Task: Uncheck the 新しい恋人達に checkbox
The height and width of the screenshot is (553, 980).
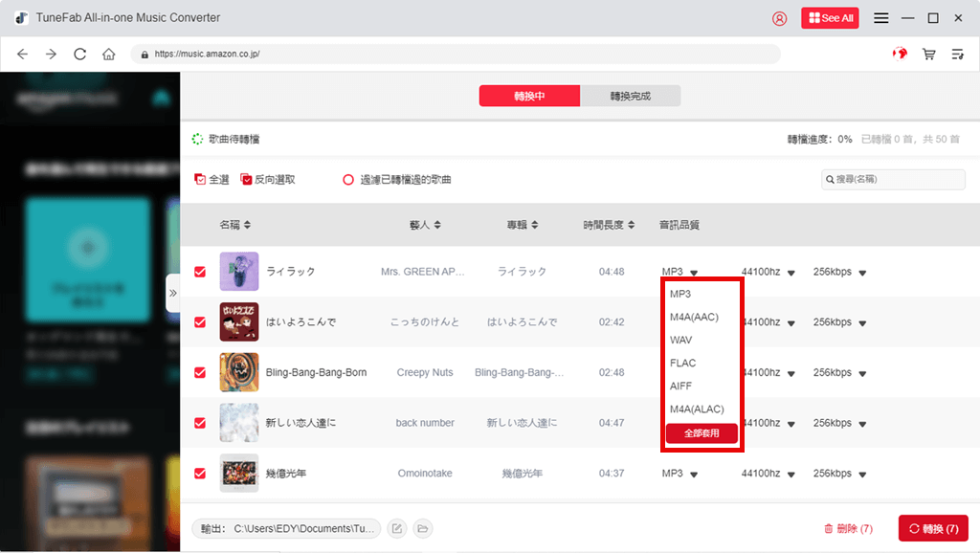Action: (200, 423)
